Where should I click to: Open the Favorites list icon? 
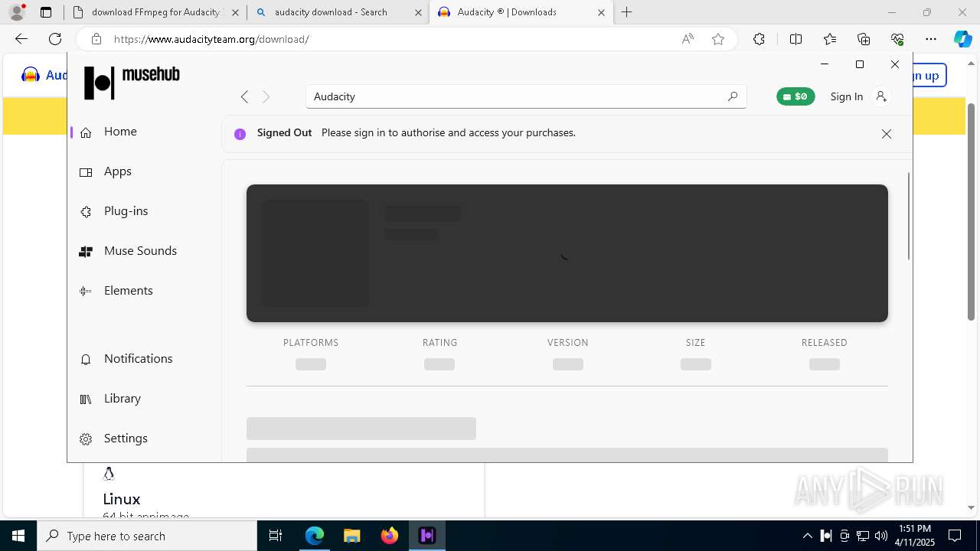(830, 39)
